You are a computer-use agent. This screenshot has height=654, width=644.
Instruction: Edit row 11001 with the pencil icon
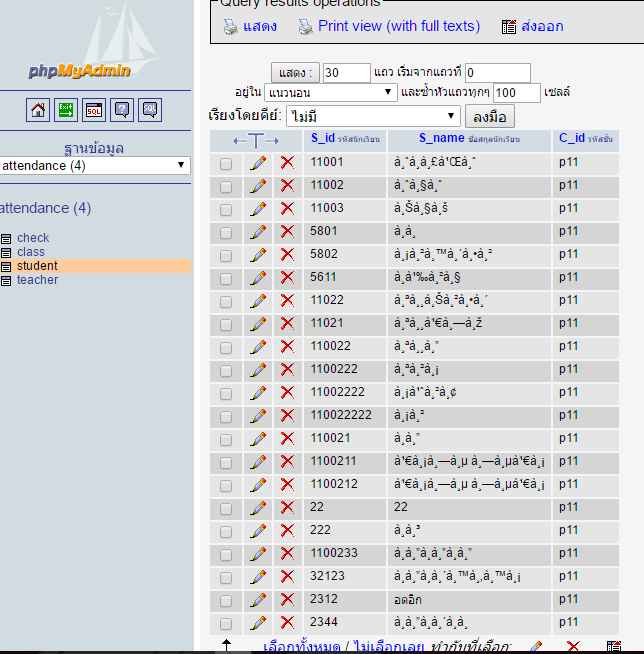[x=258, y=163]
